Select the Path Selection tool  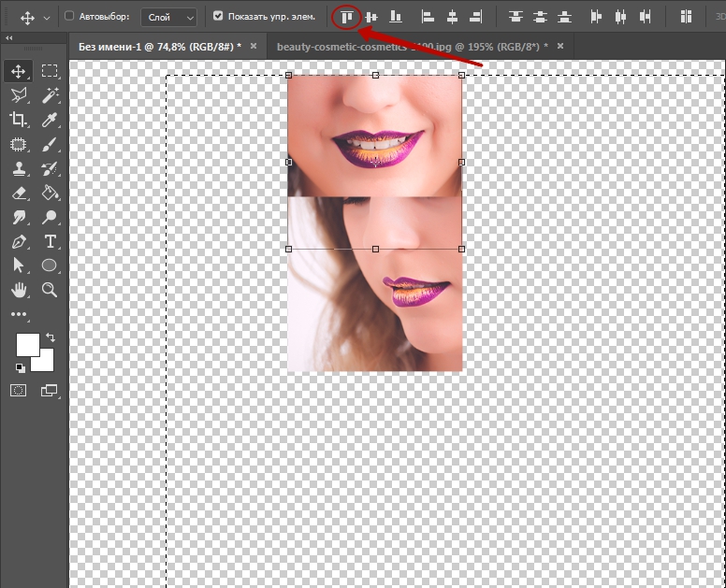click(18, 265)
